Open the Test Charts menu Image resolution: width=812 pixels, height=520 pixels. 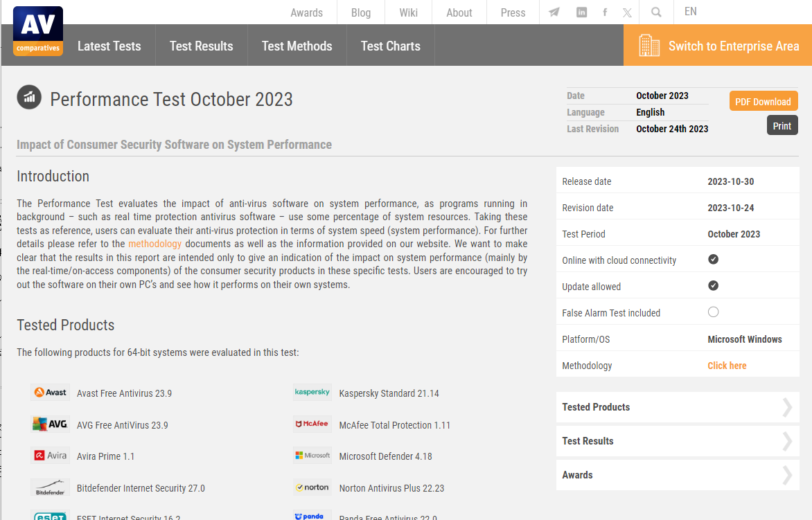coord(390,46)
